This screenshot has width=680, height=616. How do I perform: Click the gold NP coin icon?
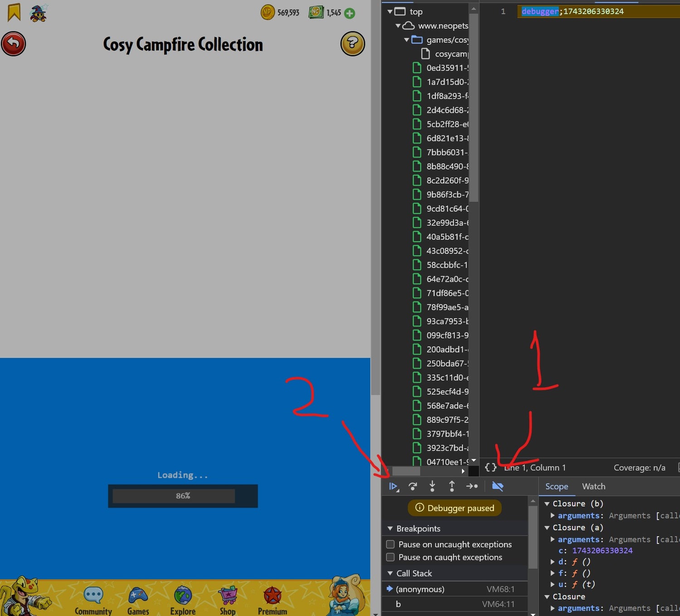point(267,12)
